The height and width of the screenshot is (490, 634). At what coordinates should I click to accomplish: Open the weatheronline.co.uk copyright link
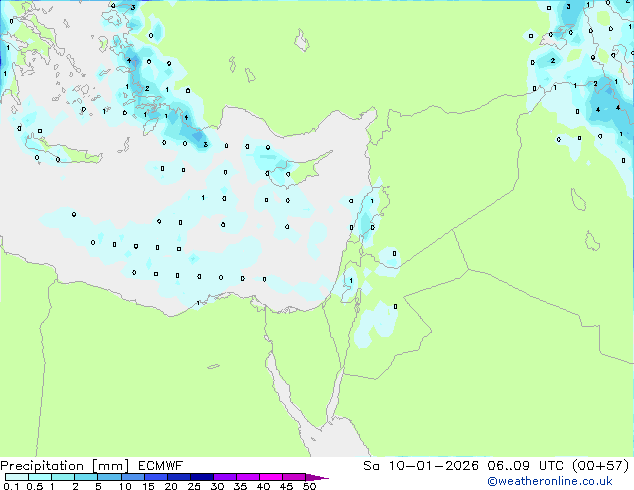coord(550,481)
